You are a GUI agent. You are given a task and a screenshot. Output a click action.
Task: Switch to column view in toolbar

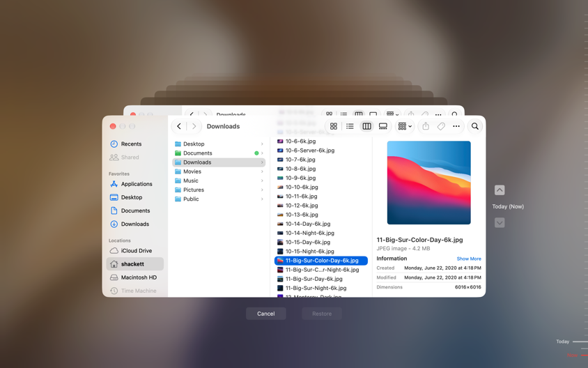point(366,126)
